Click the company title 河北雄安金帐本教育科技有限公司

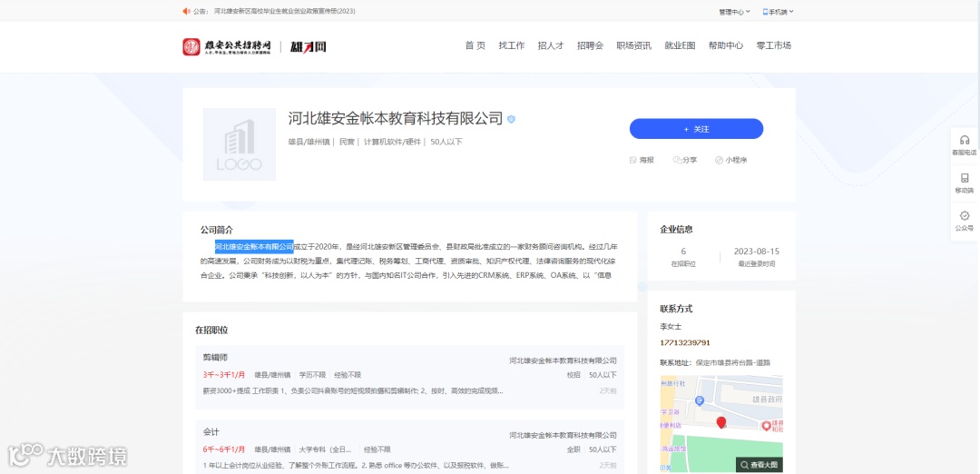396,118
